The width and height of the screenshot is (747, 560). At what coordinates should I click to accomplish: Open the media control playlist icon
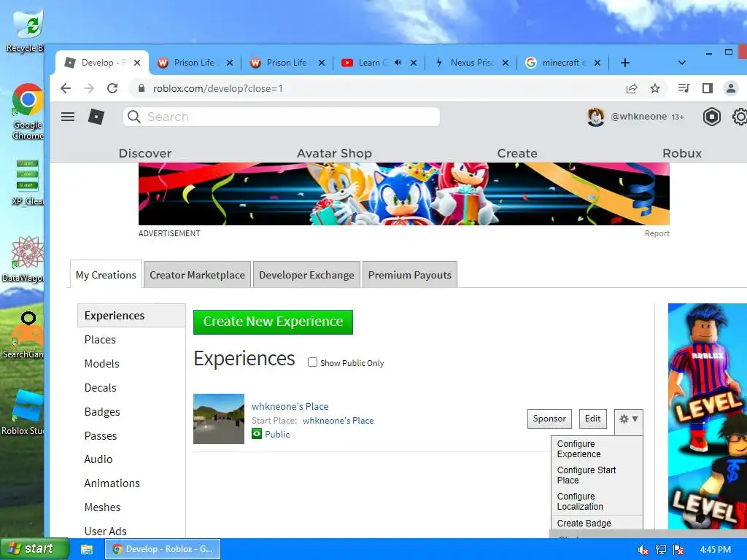pos(684,88)
